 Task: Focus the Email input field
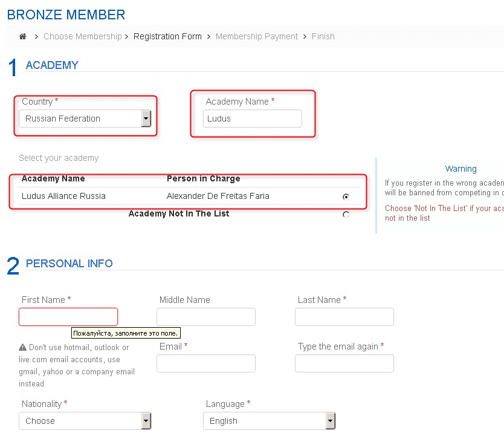point(206,363)
